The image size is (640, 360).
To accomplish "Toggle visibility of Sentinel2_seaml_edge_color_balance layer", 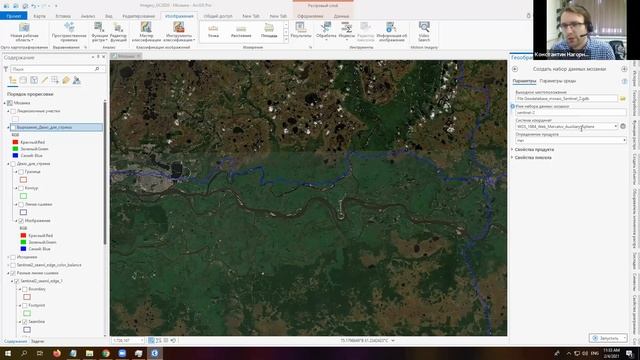I will coord(13,265).
